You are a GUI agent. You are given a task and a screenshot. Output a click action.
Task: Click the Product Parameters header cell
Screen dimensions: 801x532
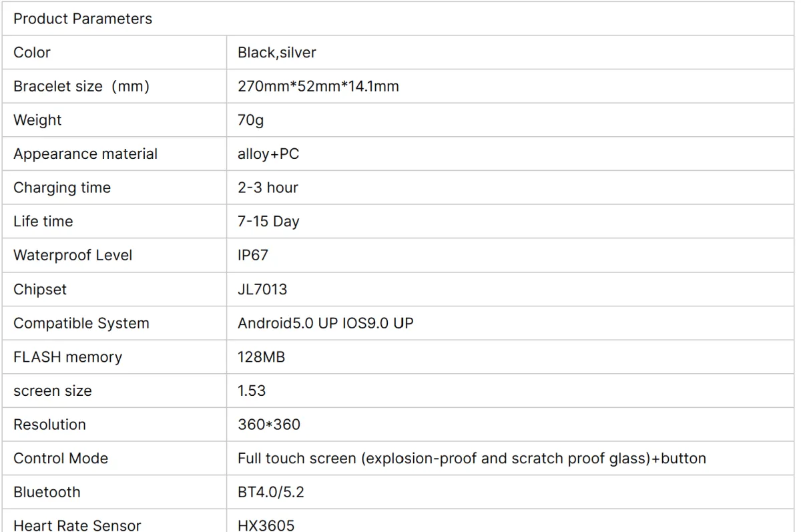pos(398,19)
